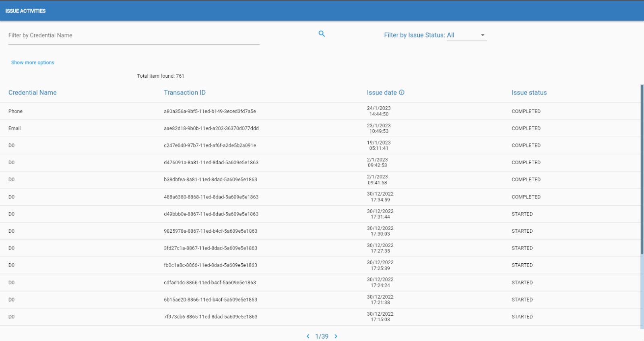Select the Email credential row
Image resolution: width=644 pixels, height=341 pixels.
320,128
